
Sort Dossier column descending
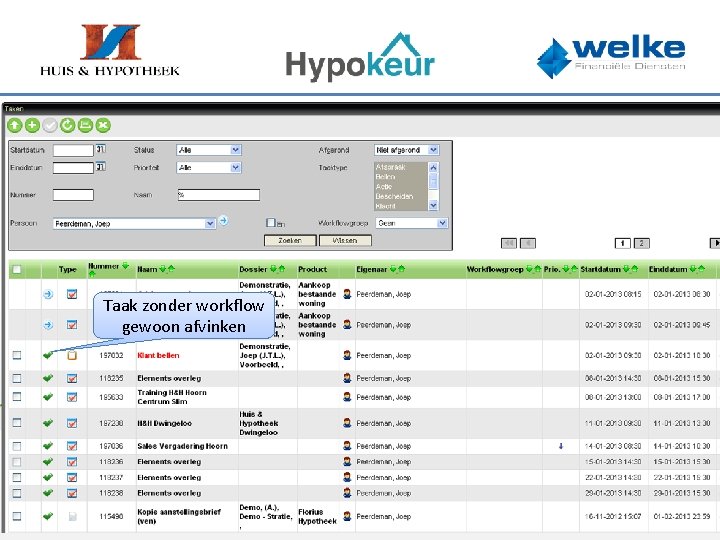(273, 269)
